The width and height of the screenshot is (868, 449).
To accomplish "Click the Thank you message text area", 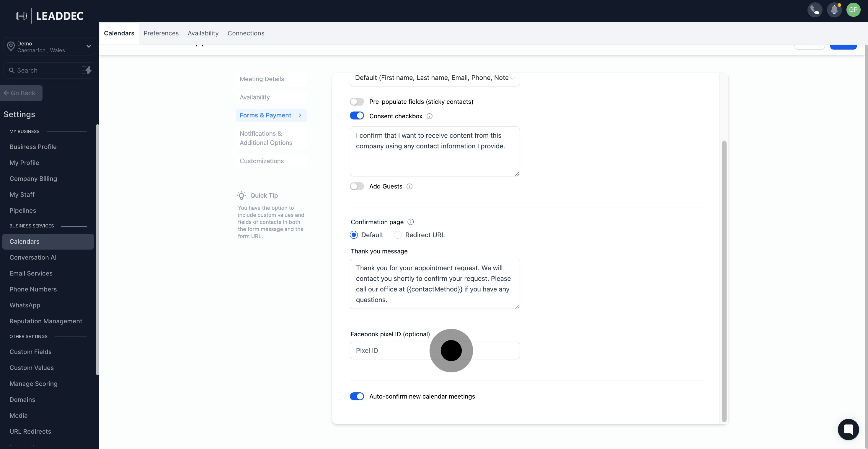I will pos(435,284).
